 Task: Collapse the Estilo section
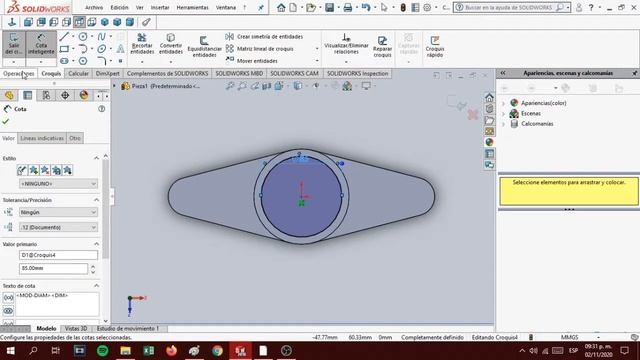(96, 158)
